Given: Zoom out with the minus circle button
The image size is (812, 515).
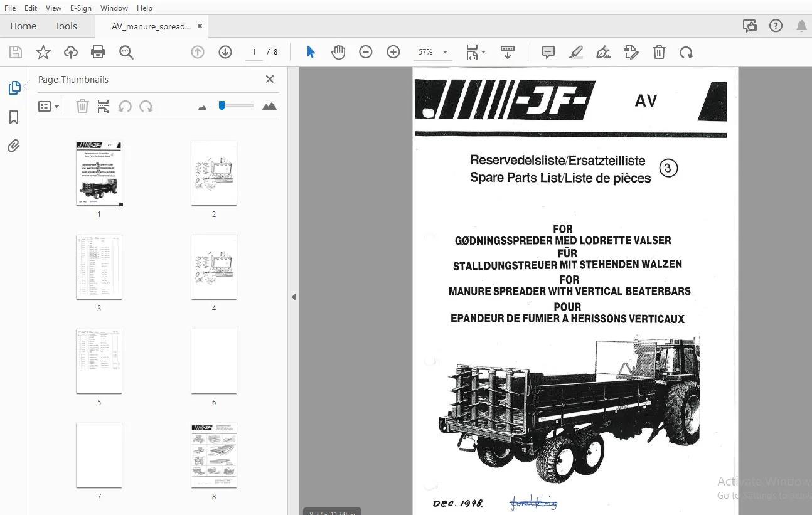Looking at the screenshot, I should click(x=366, y=52).
